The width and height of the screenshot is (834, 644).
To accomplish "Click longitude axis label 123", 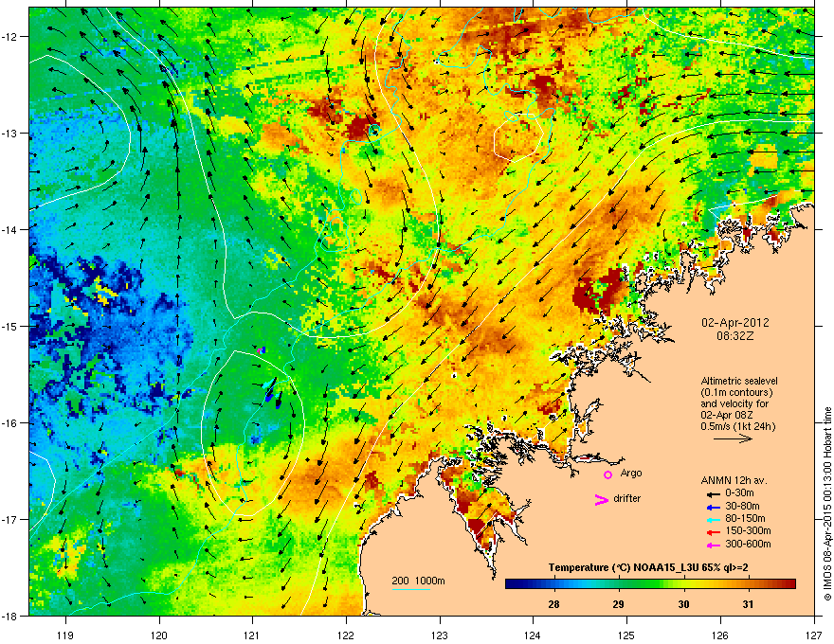I will (440, 635).
